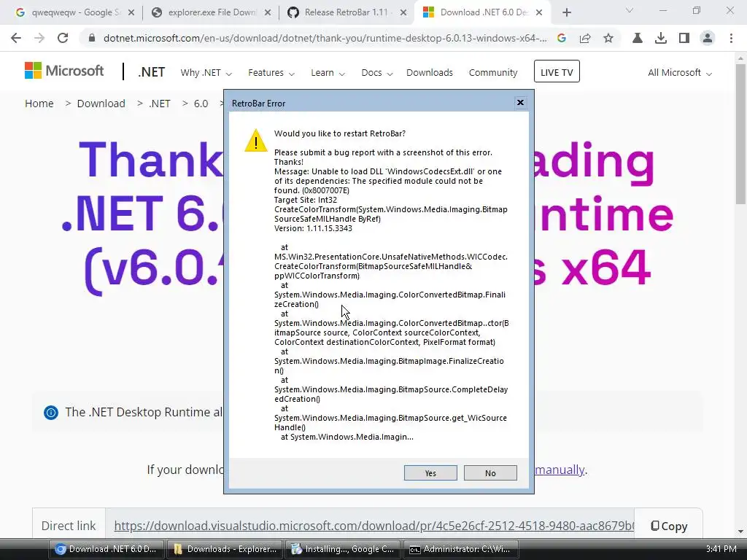Click the 3:41 PM taskbar clock
This screenshot has width=747, height=560.
[x=721, y=549]
